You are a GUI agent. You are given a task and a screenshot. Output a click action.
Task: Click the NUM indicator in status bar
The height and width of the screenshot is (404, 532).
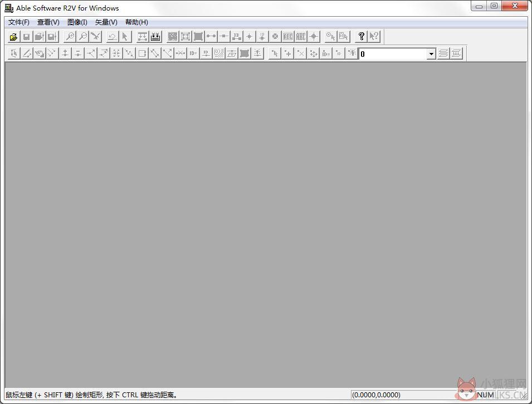click(x=485, y=395)
